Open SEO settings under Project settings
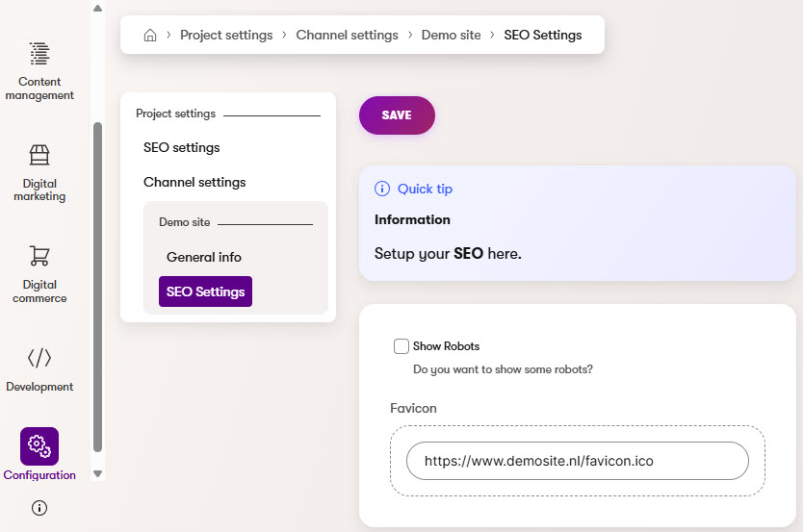This screenshot has width=803, height=532. click(182, 147)
